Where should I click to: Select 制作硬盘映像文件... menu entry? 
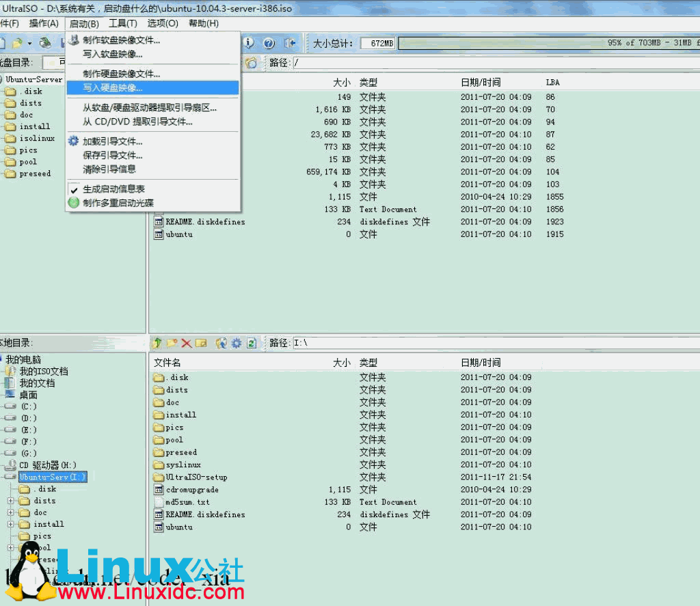[152, 74]
